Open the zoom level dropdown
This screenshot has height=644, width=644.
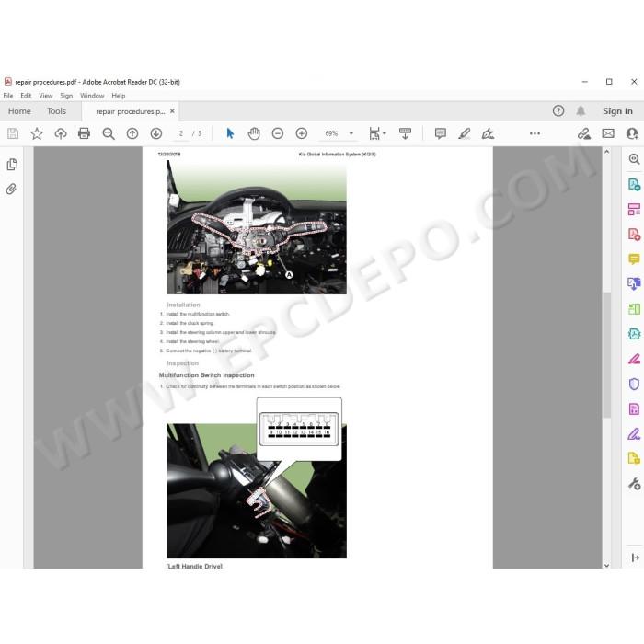351,133
